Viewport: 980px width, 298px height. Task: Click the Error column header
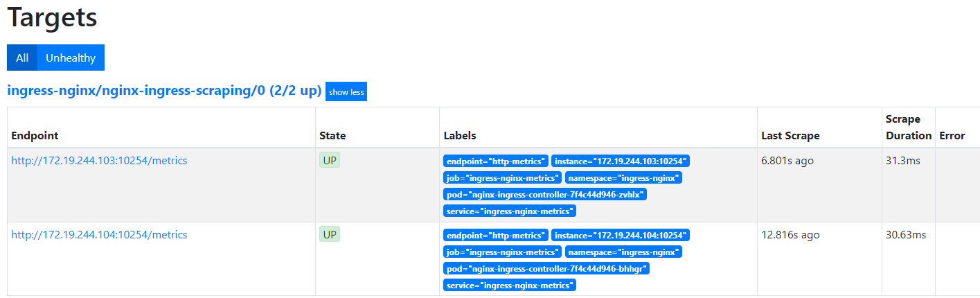(x=952, y=136)
